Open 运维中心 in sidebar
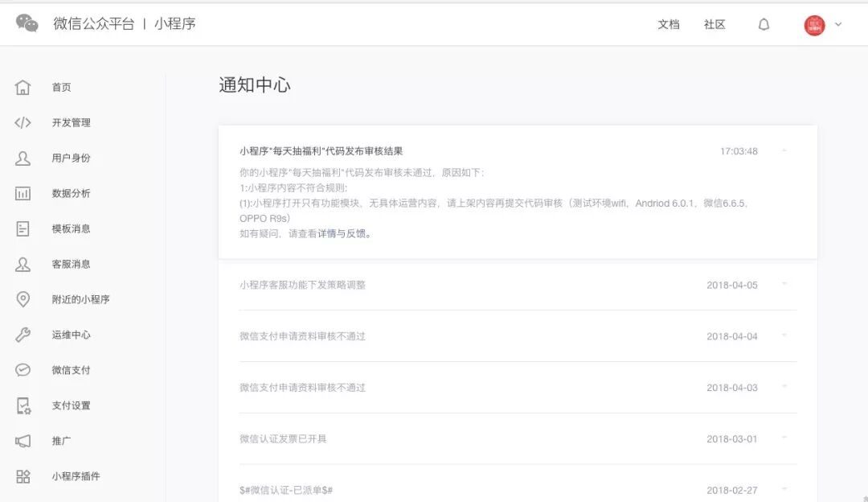Screen dimensions: 868x502 (x=71, y=335)
